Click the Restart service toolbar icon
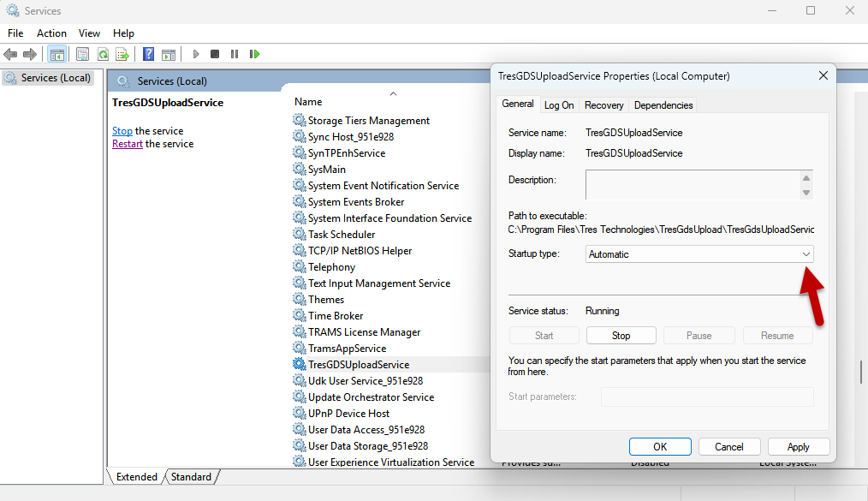Screen dimensions: 868x501 (x=254, y=53)
